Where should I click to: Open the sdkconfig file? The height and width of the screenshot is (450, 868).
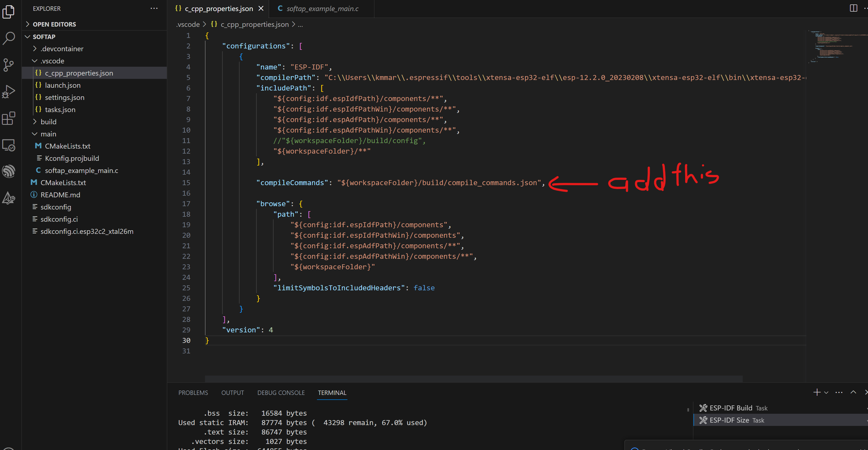(x=94, y=207)
